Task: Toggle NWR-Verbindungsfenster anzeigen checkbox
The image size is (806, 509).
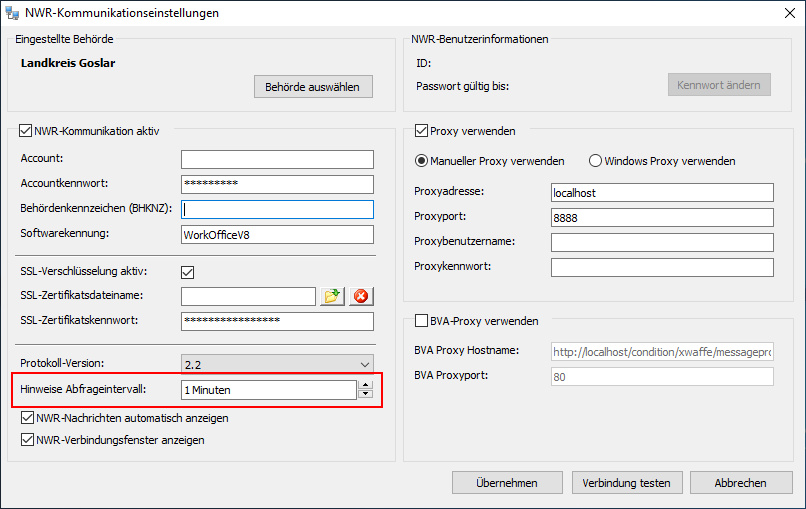Action: click(27, 440)
